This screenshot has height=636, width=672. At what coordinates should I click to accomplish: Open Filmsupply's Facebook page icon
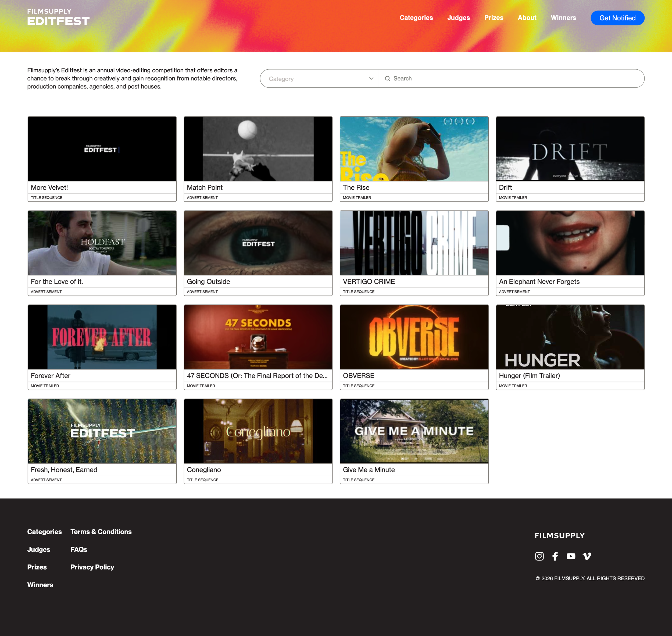pyautogui.click(x=555, y=556)
